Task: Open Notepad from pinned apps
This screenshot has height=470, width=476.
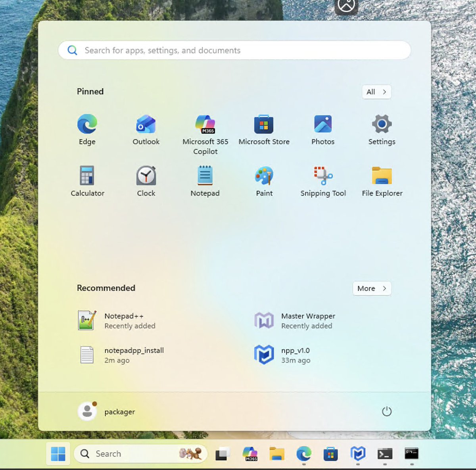Action: pyautogui.click(x=205, y=182)
